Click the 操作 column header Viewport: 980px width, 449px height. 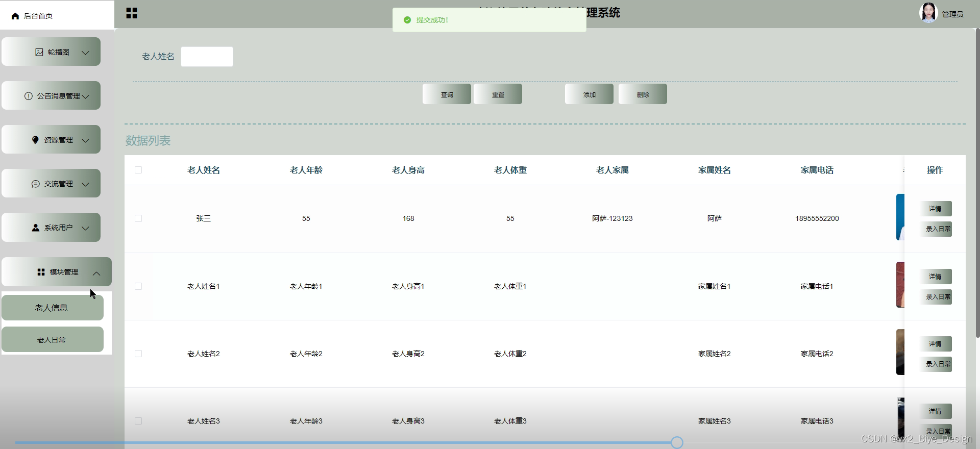pos(935,170)
